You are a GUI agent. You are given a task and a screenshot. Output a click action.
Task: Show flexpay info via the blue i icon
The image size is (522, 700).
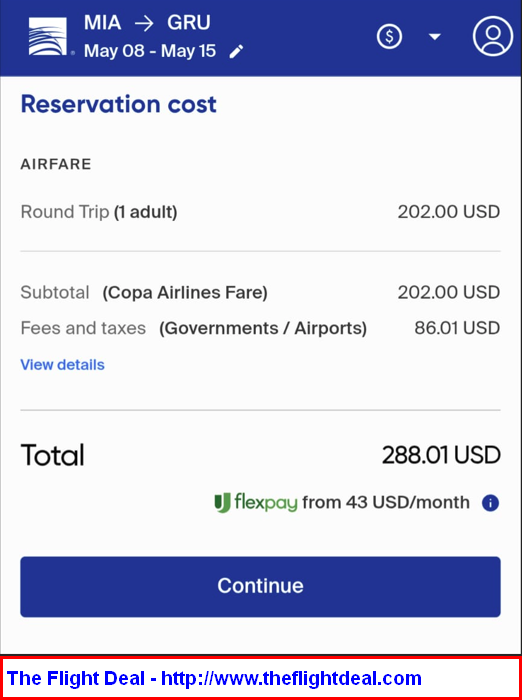pyautogui.click(x=490, y=503)
